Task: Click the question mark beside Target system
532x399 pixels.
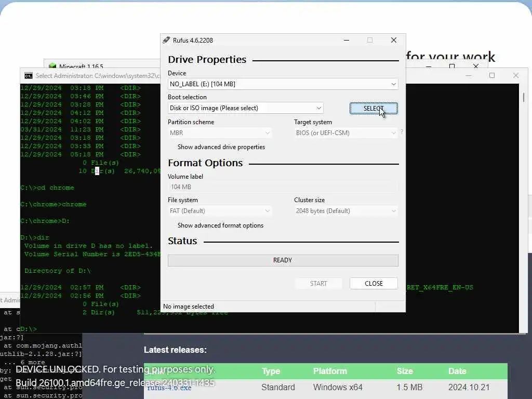Action: 402,131
